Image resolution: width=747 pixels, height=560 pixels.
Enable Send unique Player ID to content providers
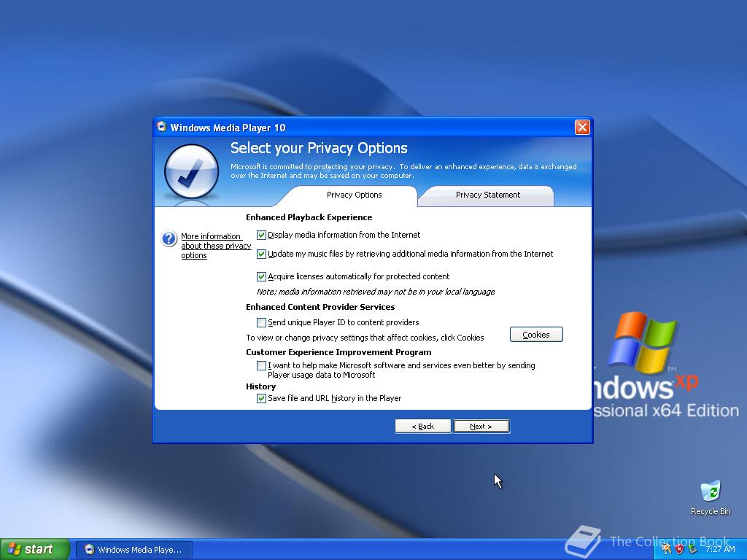pos(261,322)
